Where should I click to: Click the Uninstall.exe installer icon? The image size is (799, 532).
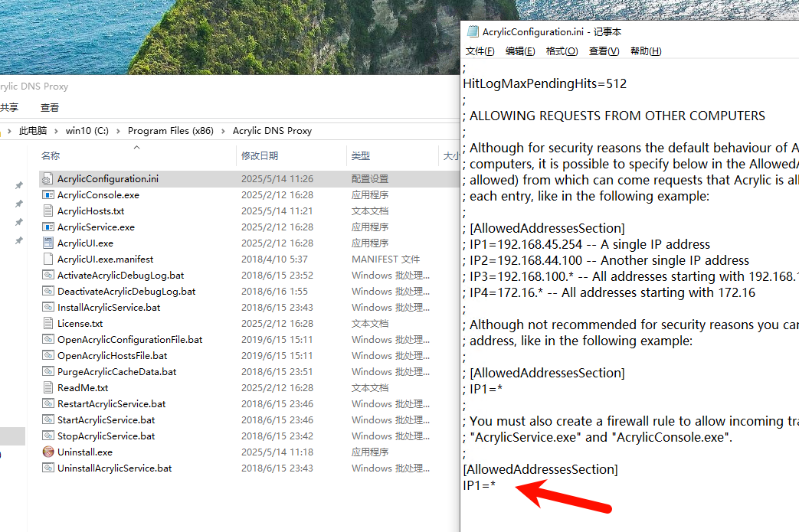click(48, 452)
